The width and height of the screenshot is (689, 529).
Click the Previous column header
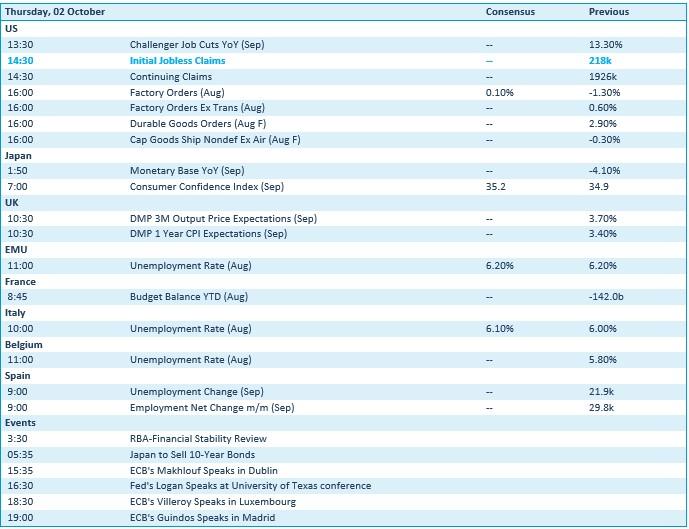(x=609, y=12)
